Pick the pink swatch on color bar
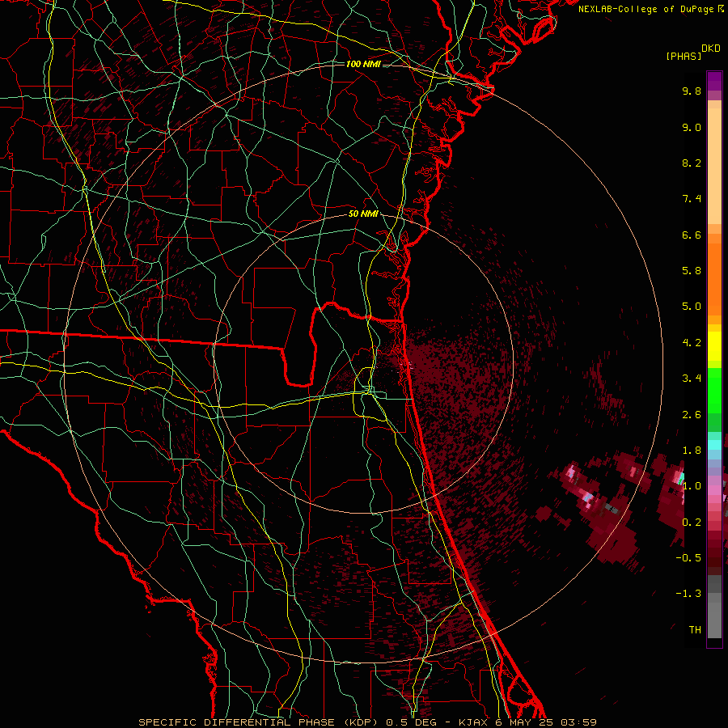Viewport: 728px width, 728px height. tap(714, 489)
